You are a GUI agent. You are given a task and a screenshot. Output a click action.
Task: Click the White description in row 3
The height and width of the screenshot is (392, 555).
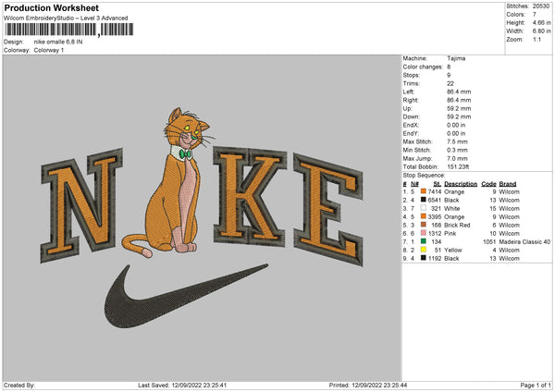(452, 208)
